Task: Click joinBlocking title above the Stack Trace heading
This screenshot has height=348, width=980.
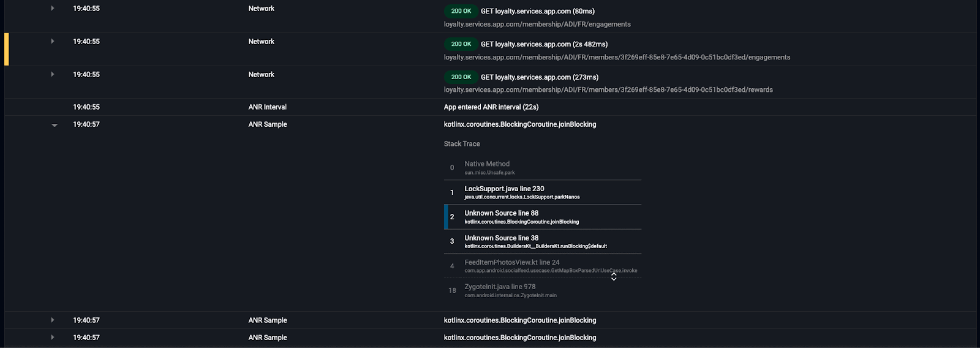Action: 520,124
